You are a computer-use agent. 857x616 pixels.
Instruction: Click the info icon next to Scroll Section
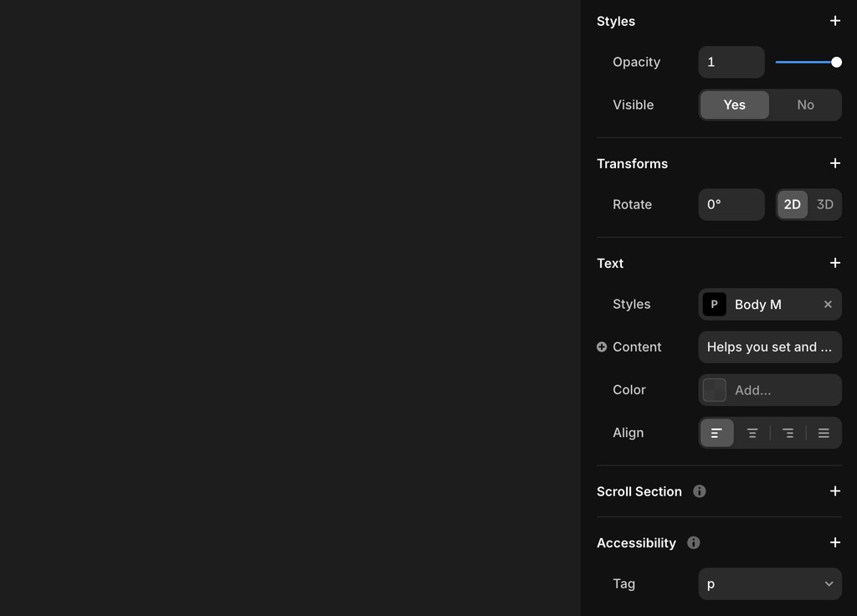[699, 491]
